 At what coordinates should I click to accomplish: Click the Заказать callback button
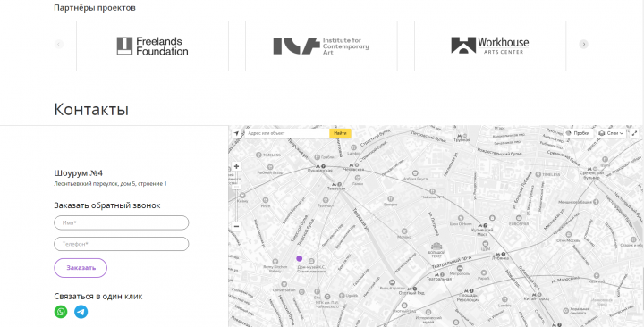click(80, 268)
